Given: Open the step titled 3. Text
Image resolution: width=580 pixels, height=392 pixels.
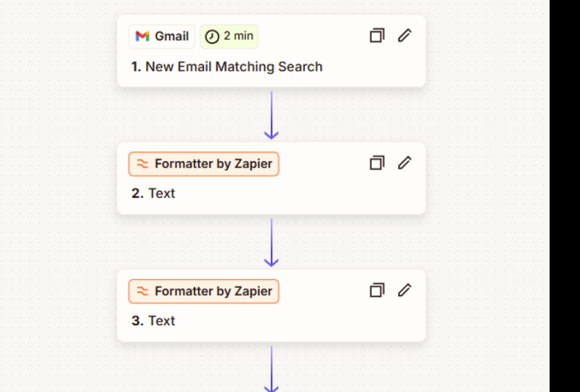Looking at the screenshot, I should pyautogui.click(x=153, y=321).
